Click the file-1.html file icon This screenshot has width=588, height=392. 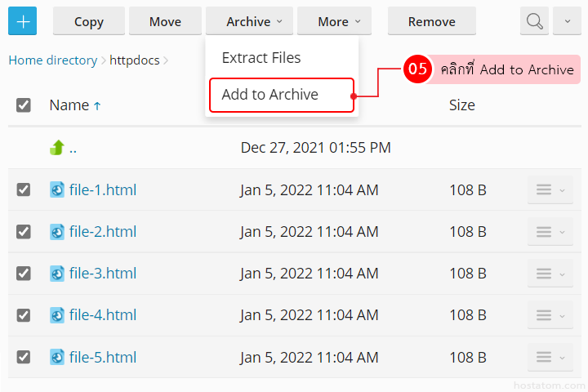tap(57, 190)
